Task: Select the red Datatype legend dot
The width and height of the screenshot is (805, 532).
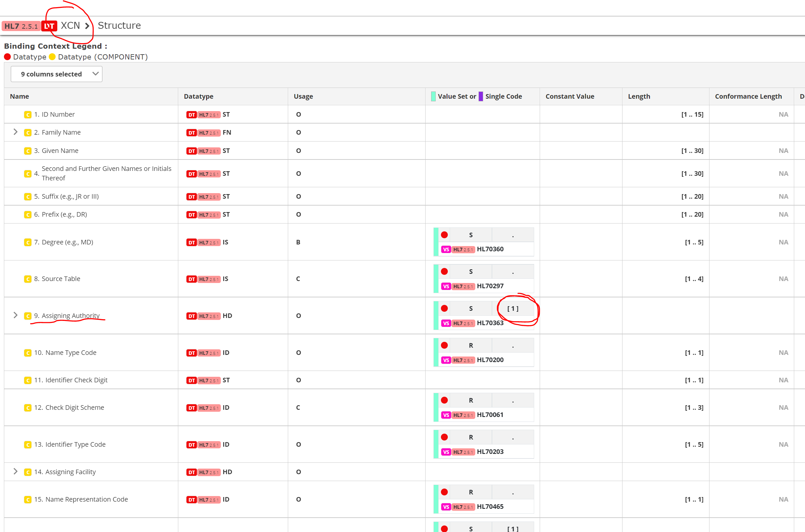Action: click(7, 57)
